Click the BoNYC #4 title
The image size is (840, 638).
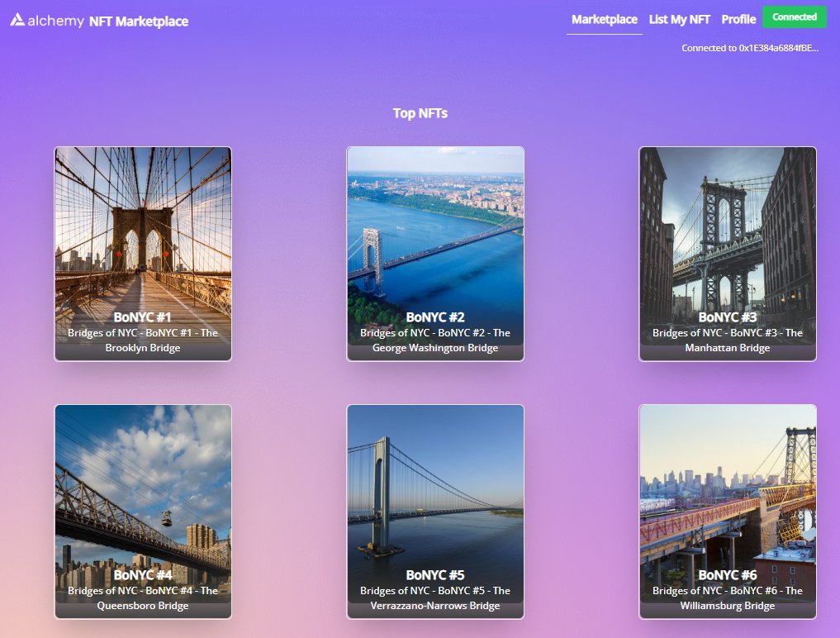[x=143, y=575]
